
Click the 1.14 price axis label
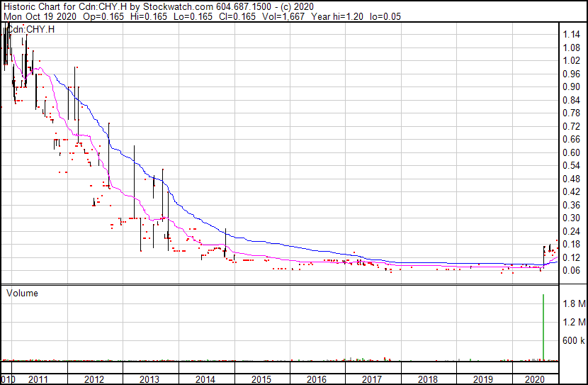point(572,35)
